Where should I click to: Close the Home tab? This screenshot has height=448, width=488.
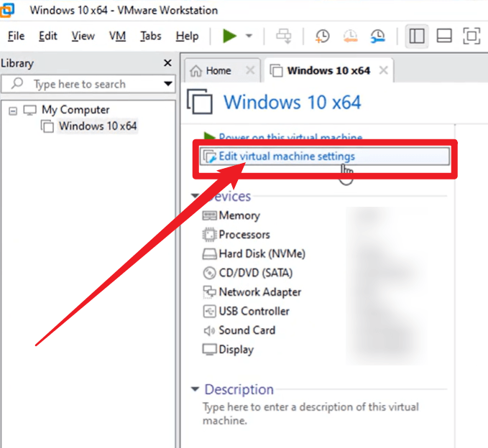250,70
